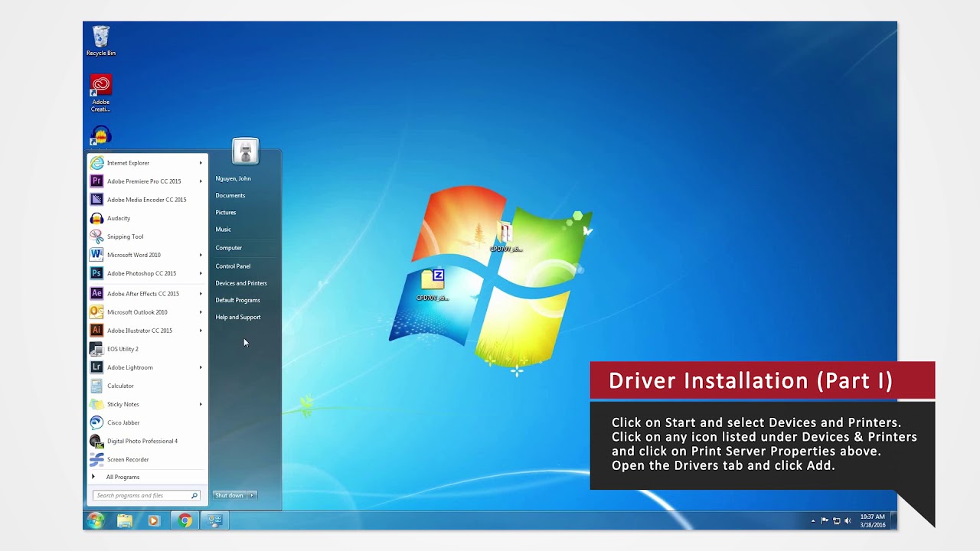Launch Adobe Illustrator CC 2015
Screen dimensions: 980x551
pyautogui.click(x=146, y=331)
